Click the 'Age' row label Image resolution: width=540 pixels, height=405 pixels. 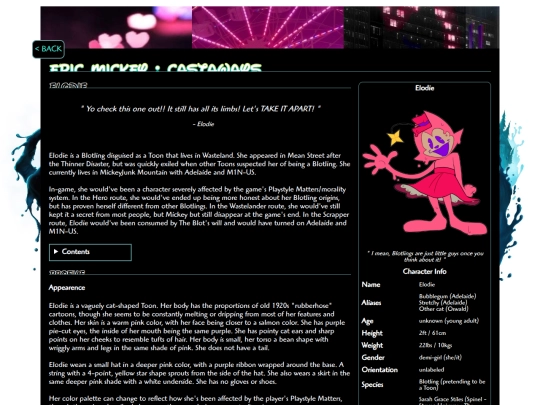(367, 321)
